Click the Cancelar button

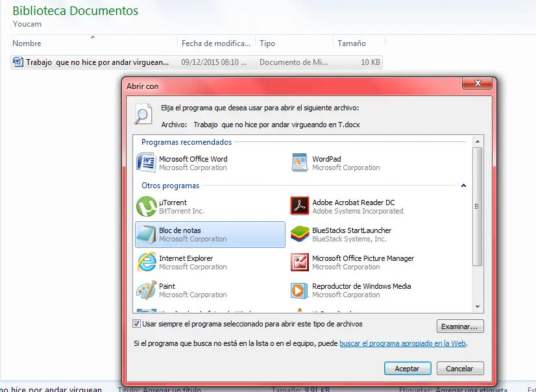coord(460,369)
